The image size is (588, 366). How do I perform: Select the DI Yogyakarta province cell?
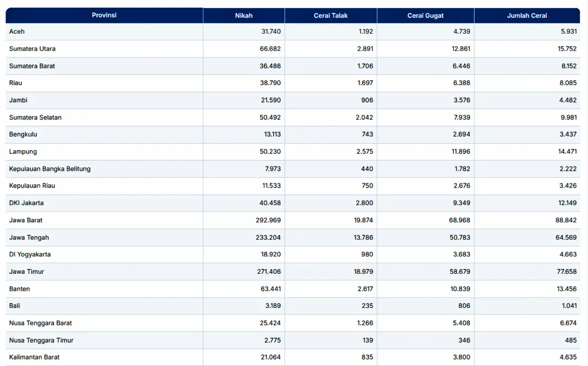click(x=30, y=254)
